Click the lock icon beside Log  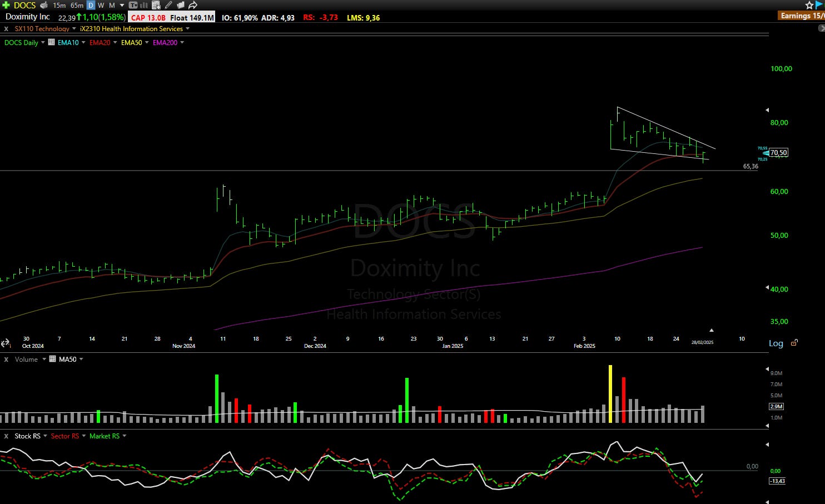[794, 343]
